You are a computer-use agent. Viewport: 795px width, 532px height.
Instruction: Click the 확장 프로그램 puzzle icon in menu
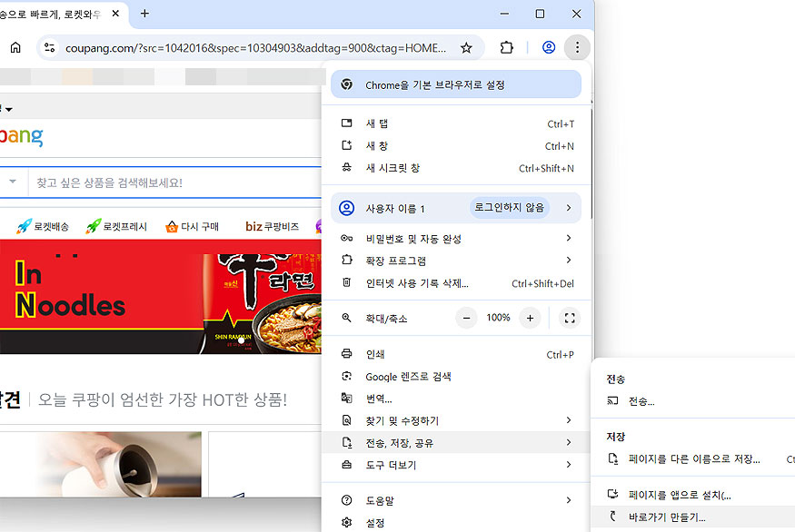tap(347, 260)
